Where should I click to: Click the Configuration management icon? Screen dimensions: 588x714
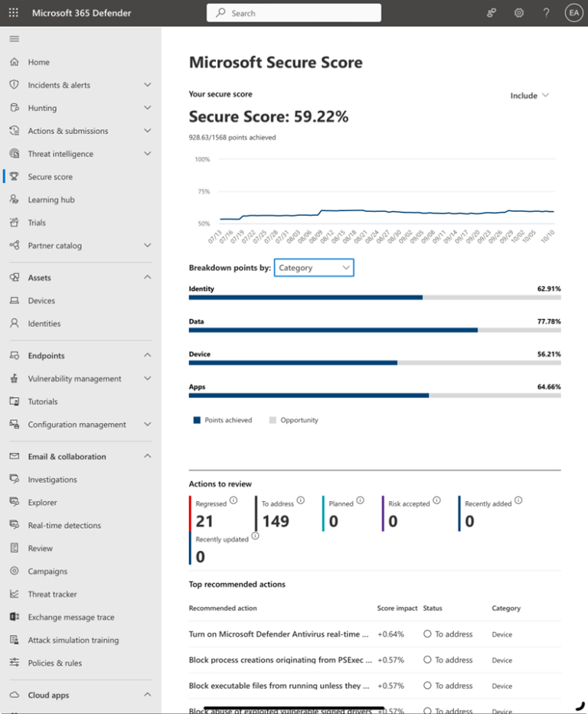click(x=15, y=424)
